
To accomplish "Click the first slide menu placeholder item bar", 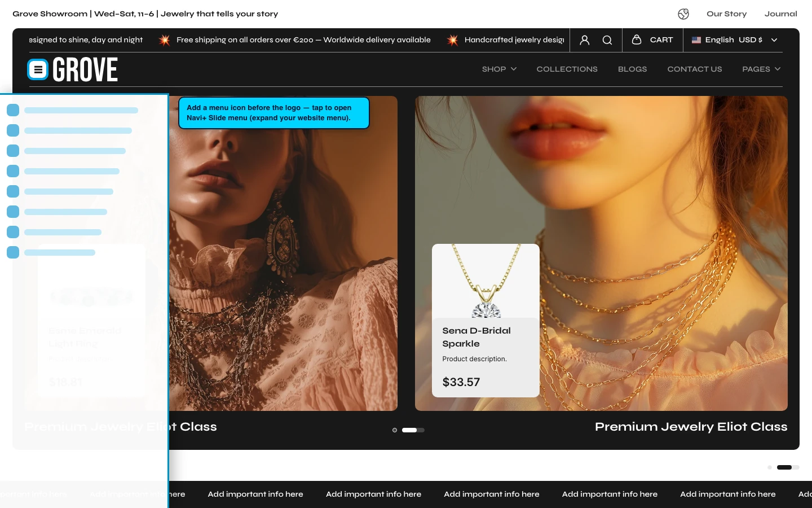I will point(81,110).
